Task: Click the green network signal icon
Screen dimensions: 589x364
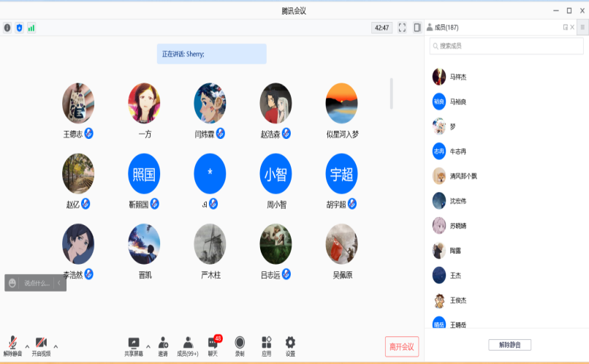Action: 31,28
